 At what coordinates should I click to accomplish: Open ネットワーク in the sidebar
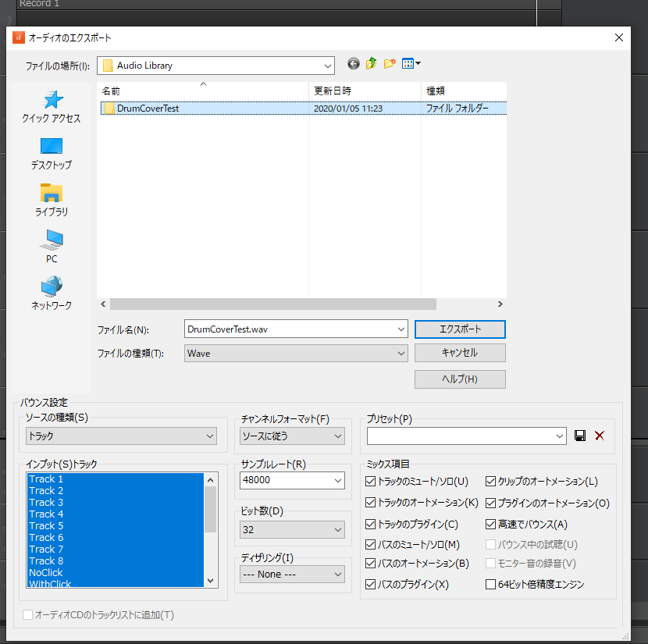pyautogui.click(x=52, y=294)
